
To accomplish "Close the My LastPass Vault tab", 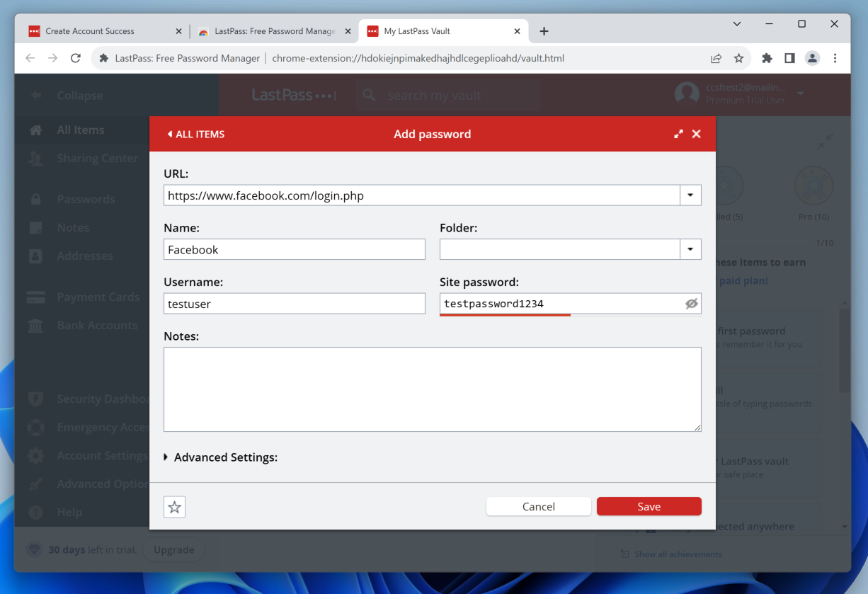I will coord(517,31).
